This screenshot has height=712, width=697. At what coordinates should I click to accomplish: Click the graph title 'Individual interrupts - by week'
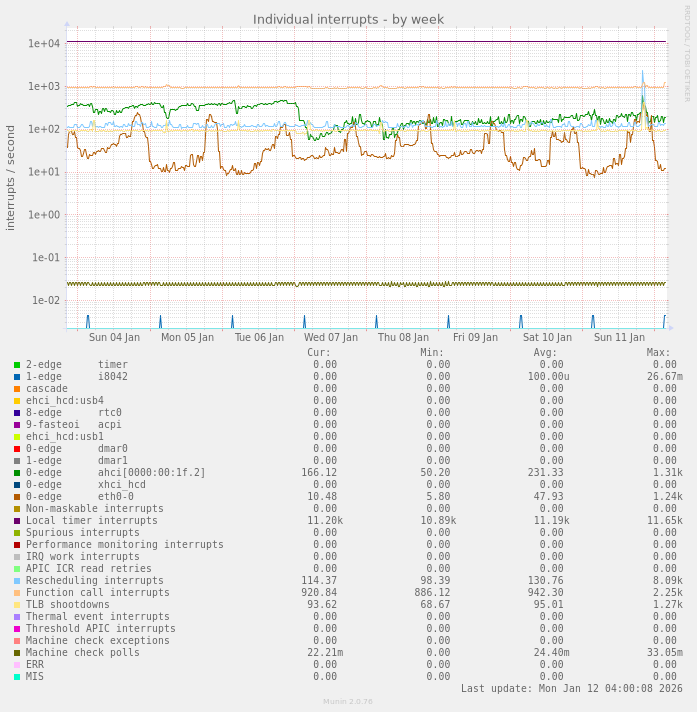[348, 19]
